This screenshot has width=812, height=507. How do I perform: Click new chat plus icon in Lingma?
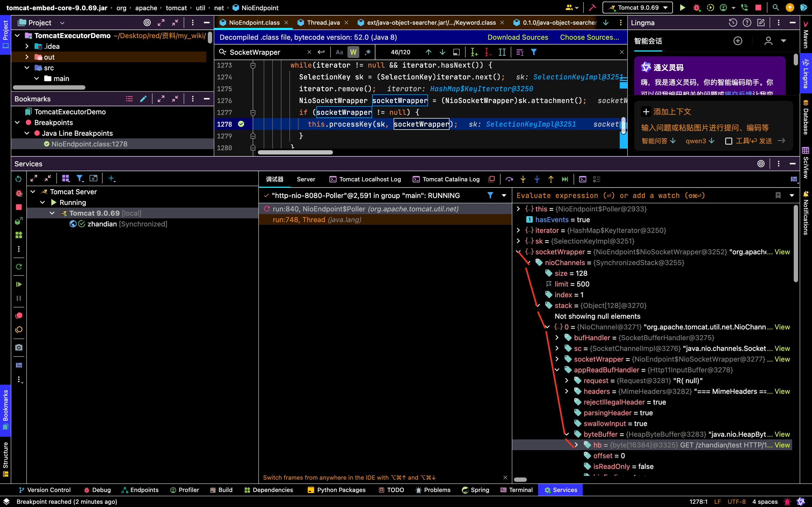pyautogui.click(x=738, y=41)
